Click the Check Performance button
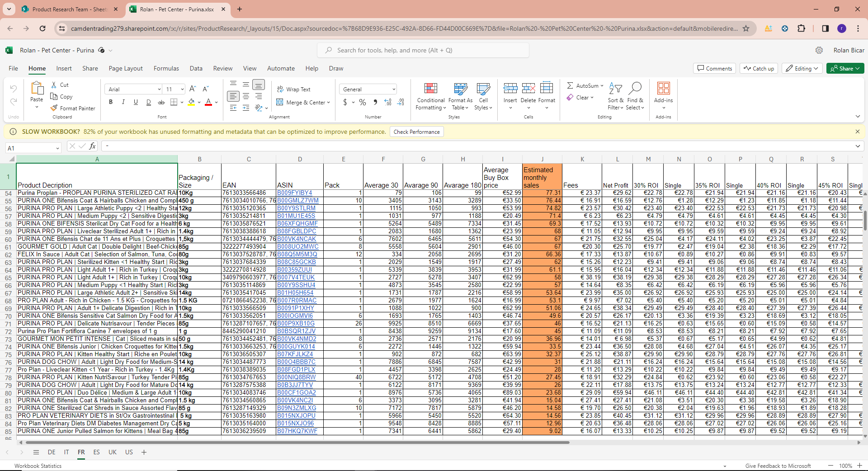The image size is (868, 471). 416,132
